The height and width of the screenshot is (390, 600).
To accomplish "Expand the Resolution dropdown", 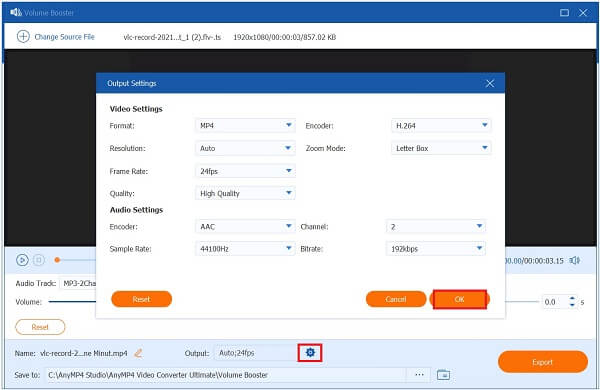I will pos(245,148).
